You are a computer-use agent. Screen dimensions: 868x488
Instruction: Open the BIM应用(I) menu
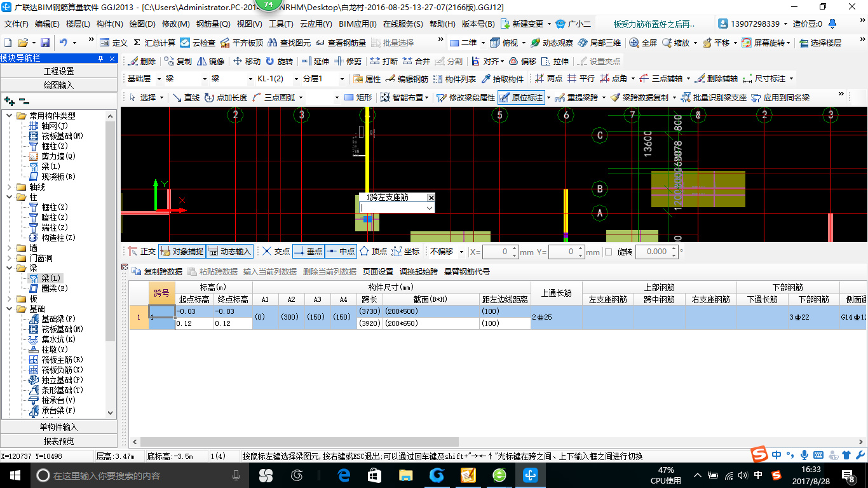[358, 24]
